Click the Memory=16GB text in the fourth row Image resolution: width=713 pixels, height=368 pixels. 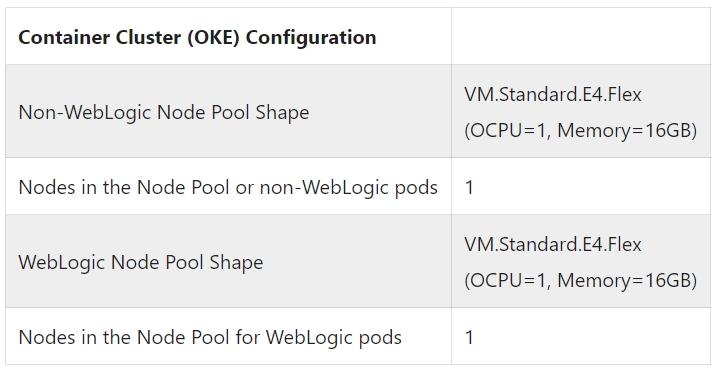(627, 280)
